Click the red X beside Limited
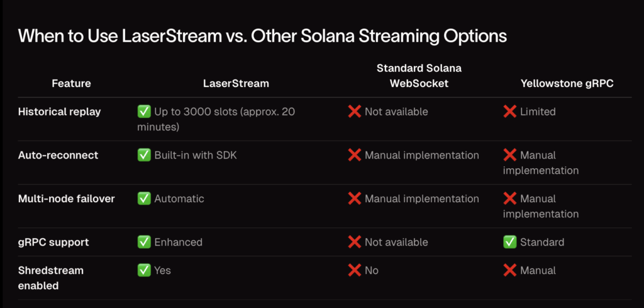644x308 pixels. pyautogui.click(x=509, y=111)
